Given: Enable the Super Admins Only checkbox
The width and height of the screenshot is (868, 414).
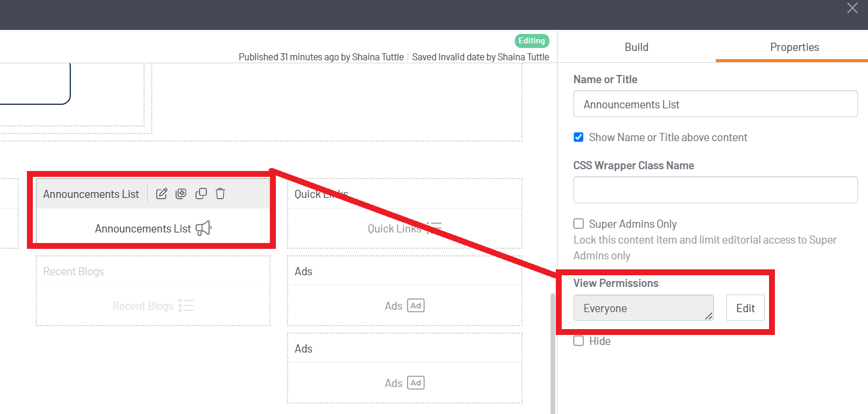Looking at the screenshot, I should tap(579, 224).
